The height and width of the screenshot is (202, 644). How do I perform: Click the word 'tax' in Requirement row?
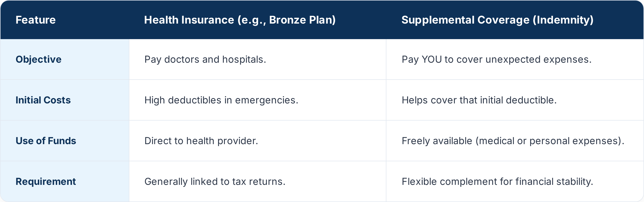[239, 182]
